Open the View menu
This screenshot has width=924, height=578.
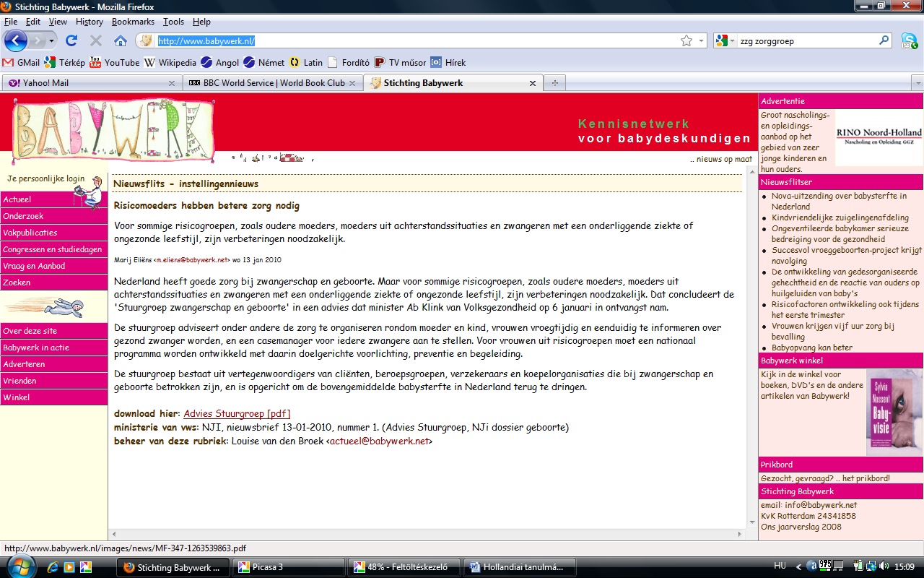58,22
